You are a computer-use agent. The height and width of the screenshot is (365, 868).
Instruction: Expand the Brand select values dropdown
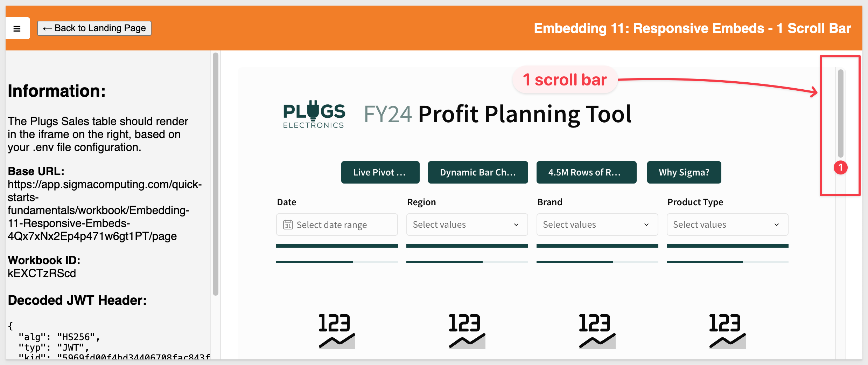click(x=597, y=225)
